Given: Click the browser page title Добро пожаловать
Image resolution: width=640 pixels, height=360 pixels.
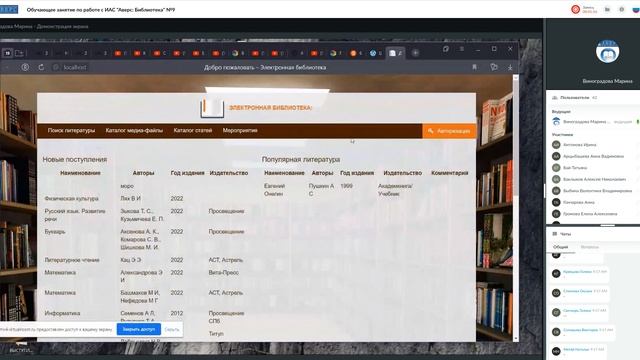Looking at the screenshot, I should (x=265, y=67).
